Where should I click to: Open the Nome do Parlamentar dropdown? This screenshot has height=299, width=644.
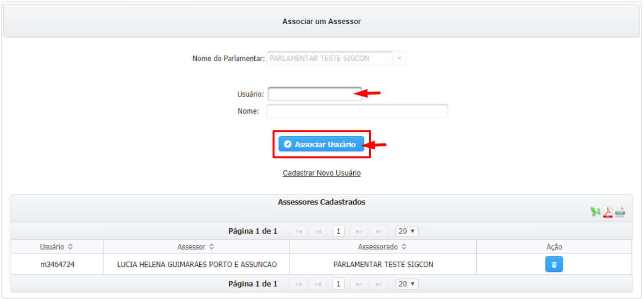click(x=399, y=58)
